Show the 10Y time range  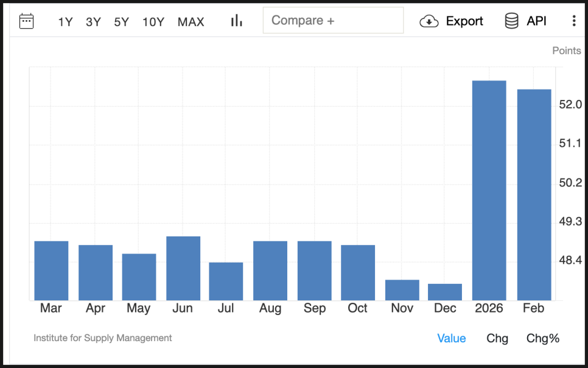click(x=153, y=22)
